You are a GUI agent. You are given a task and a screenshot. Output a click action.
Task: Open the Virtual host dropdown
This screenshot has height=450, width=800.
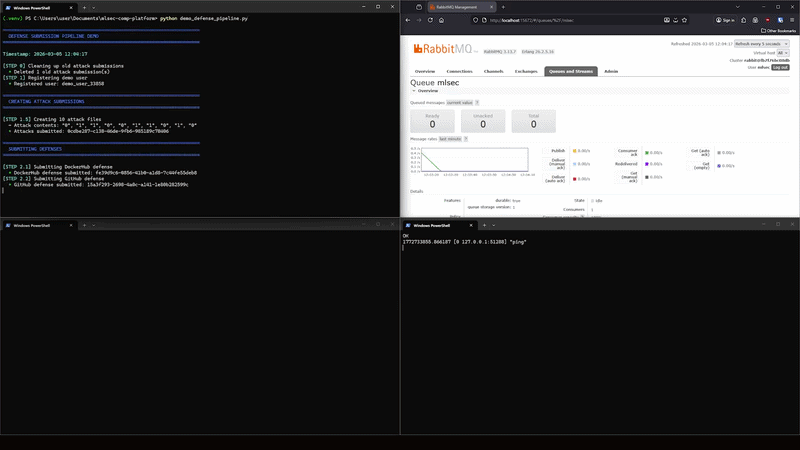[783, 53]
